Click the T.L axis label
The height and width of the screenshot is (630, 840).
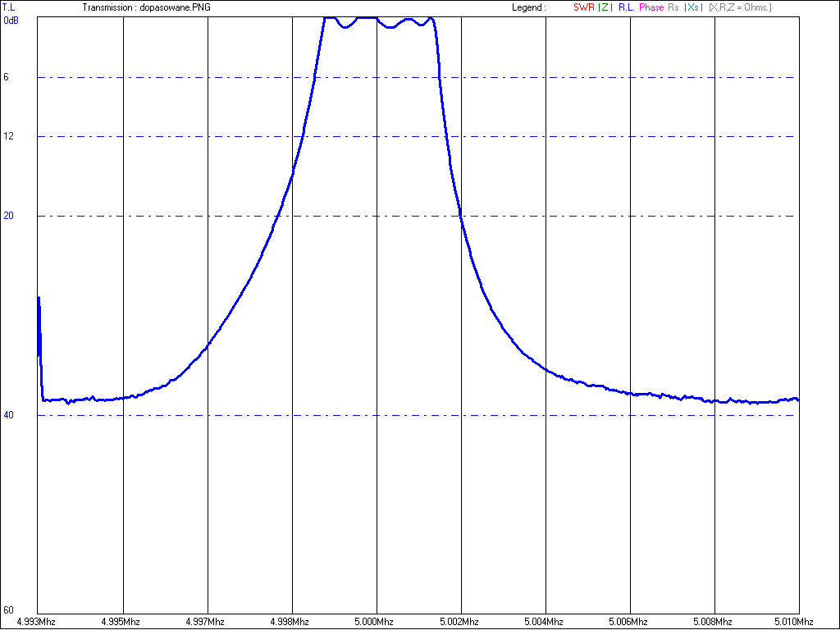click(9, 7)
